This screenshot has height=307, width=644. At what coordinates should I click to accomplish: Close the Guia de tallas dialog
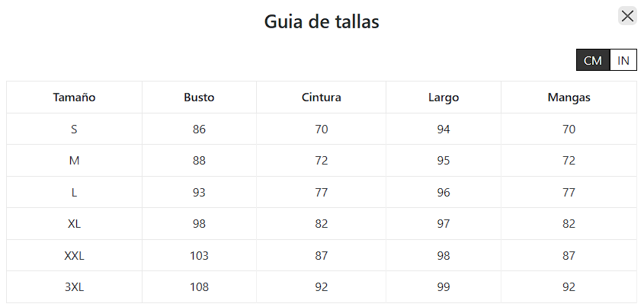[x=627, y=16]
